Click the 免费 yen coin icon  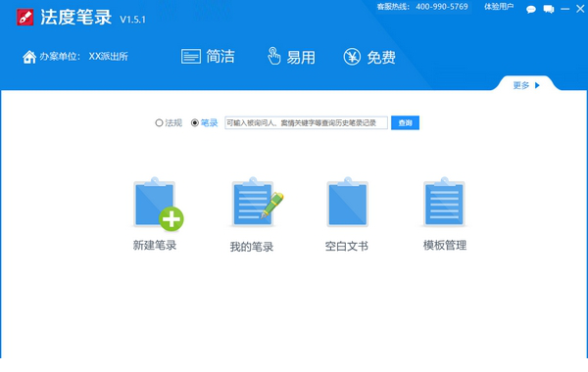click(352, 57)
